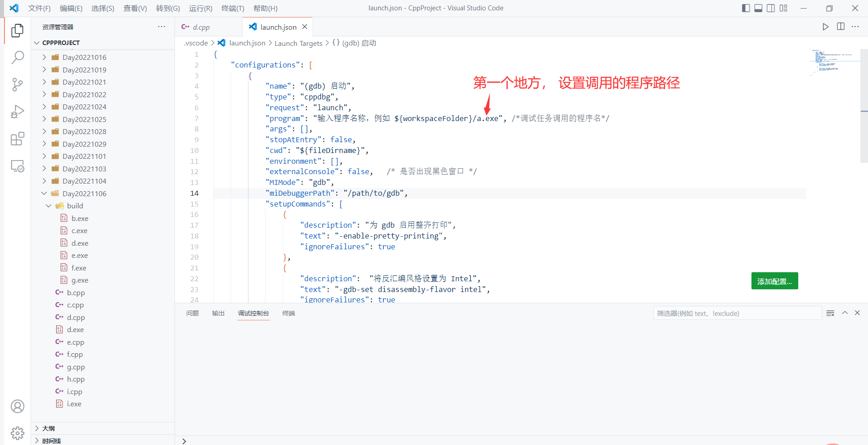Image resolution: width=868 pixels, height=445 pixels.
Task: Open editor More Actions ellipsis
Action: [855, 27]
